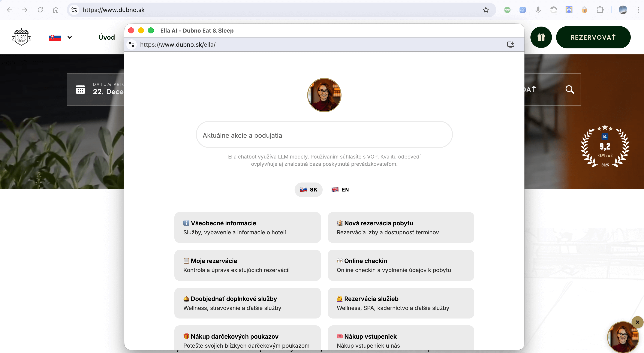Open the browser extensions puzzle icon
Viewport: 644px width, 353px height.
click(x=600, y=10)
